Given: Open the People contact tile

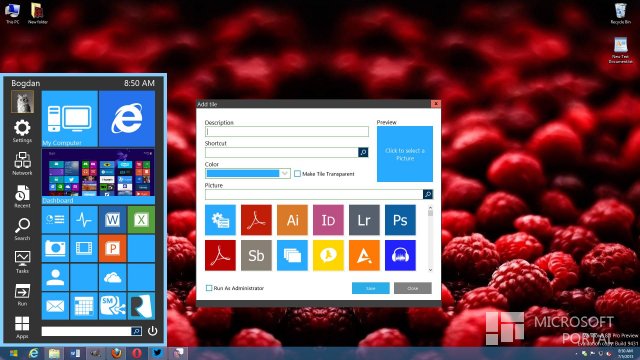Looking at the screenshot, I should pyautogui.click(x=55, y=277).
